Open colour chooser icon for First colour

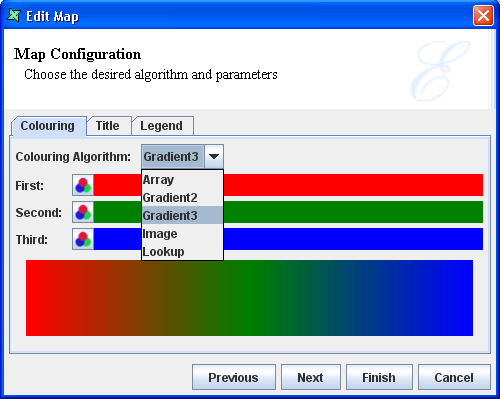[83, 185]
